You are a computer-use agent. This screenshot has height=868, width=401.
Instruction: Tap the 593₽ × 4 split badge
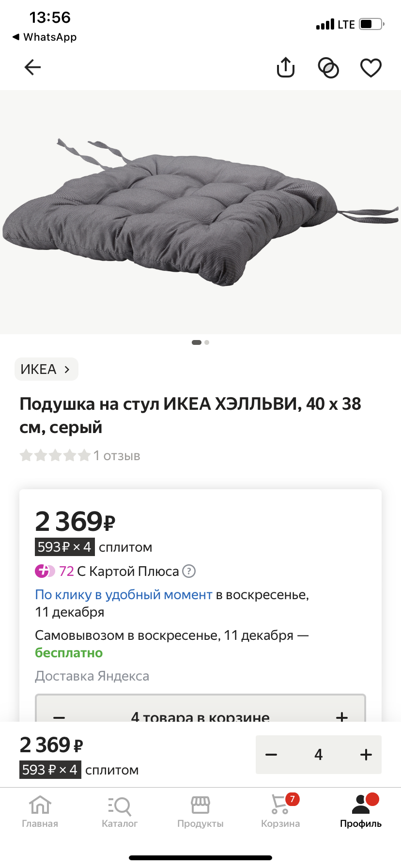coord(64,547)
